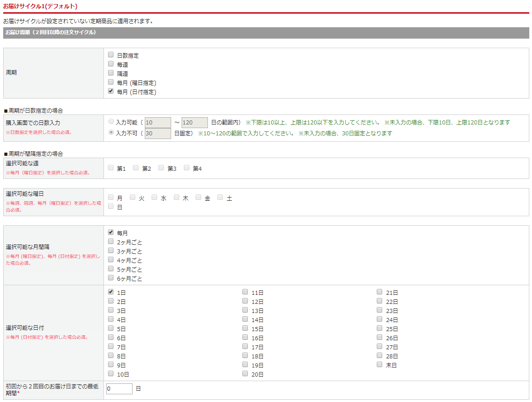Uncheck the 毎月 (日付指定) checkbox
Screen dimensions: 532x402
tap(111, 91)
